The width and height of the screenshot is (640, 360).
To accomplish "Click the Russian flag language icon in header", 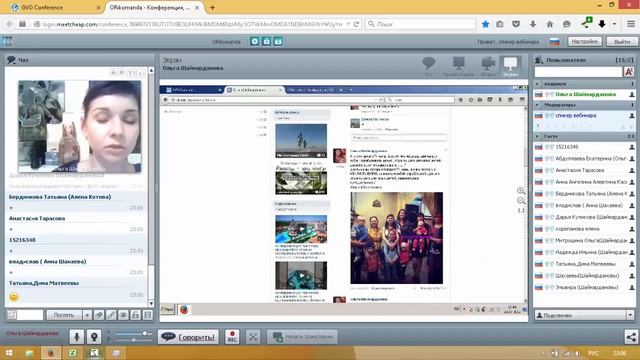I will point(554,42).
